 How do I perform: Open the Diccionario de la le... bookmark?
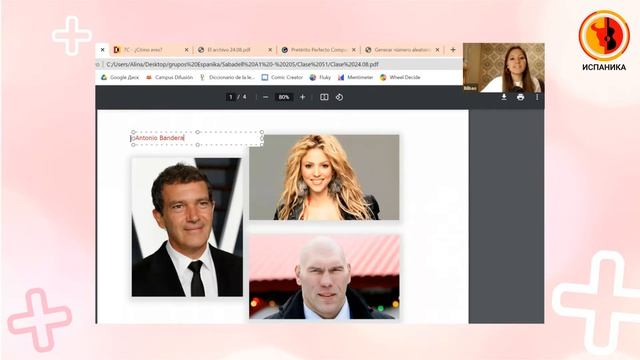click(227, 77)
